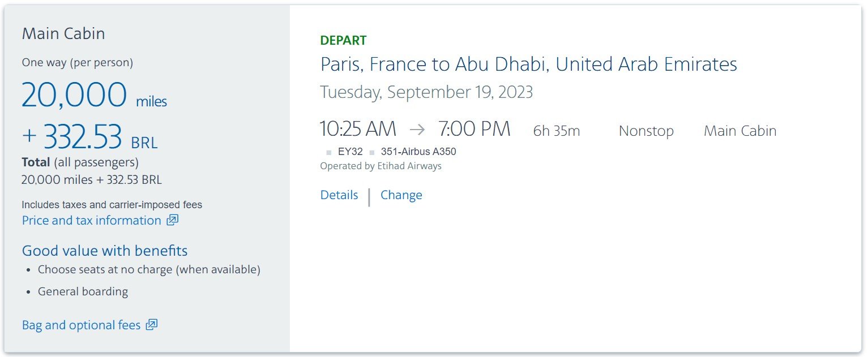Click the 7:00 PM arrival time
This screenshot has width=868, height=357.
(474, 129)
